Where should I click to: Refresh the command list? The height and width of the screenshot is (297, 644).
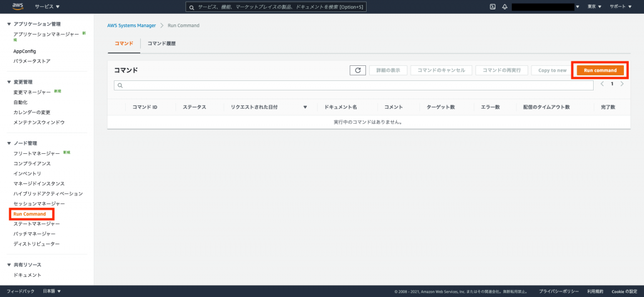[x=358, y=70]
